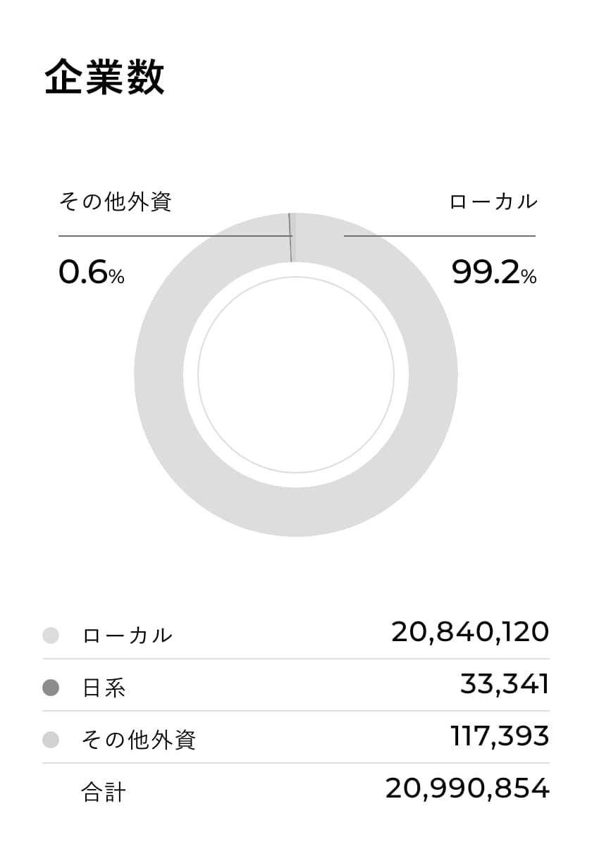The image size is (592, 868).
Task: Click the 33,341 Japanese company count
Action: [x=505, y=684]
